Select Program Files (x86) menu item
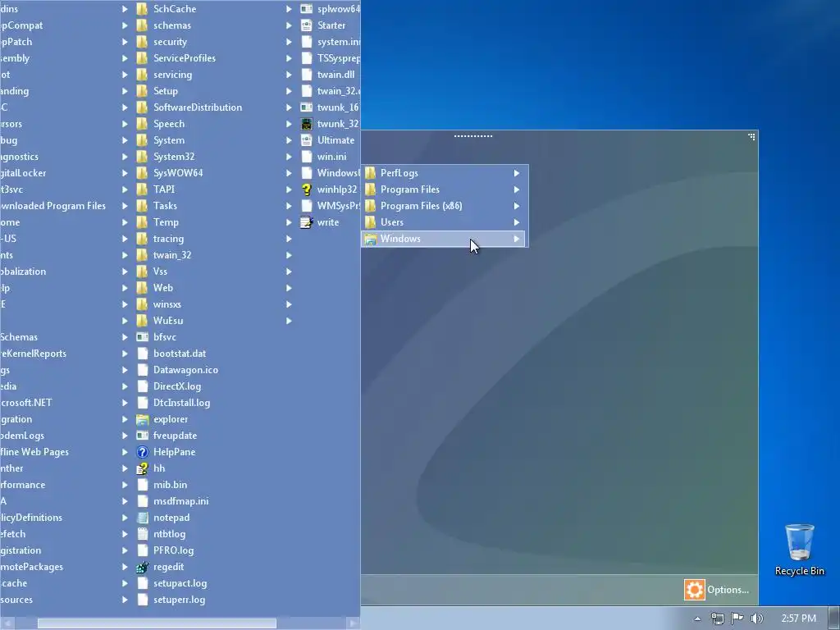This screenshot has height=630, width=840. 445,206
